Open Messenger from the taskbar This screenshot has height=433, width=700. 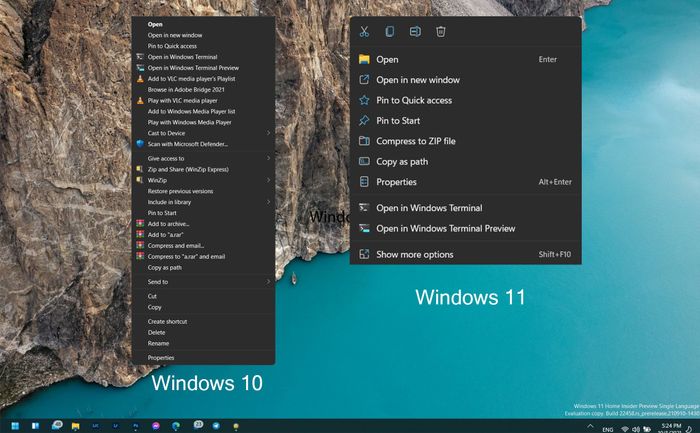pos(156,426)
